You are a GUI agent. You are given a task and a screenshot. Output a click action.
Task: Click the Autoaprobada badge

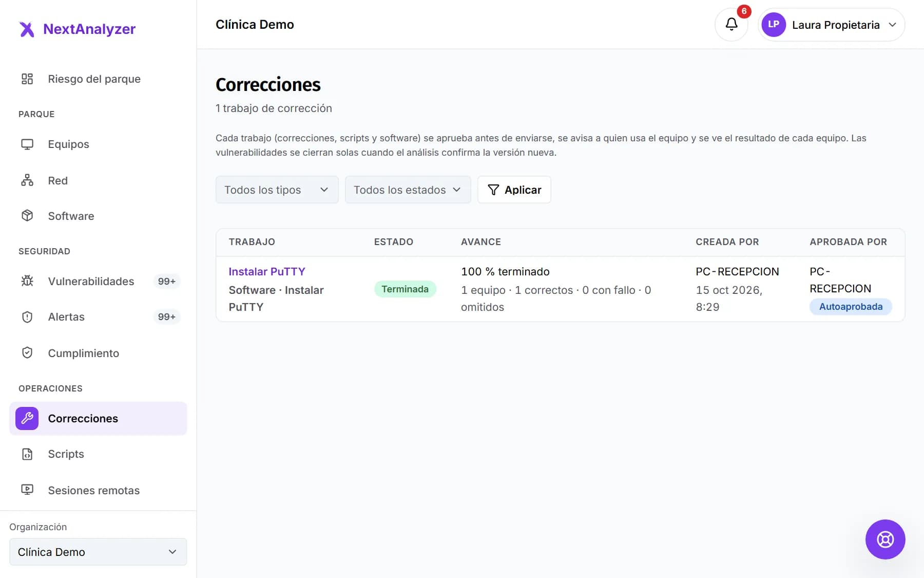[x=851, y=307]
